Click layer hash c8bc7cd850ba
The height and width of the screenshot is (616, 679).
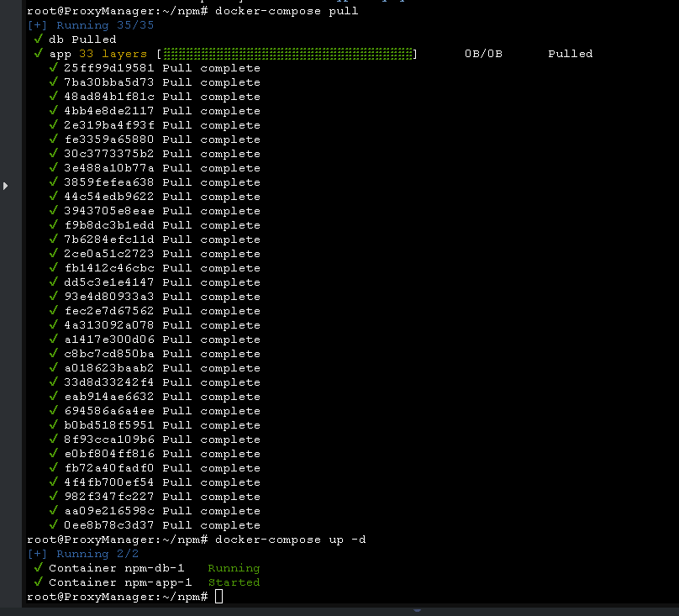pos(108,354)
